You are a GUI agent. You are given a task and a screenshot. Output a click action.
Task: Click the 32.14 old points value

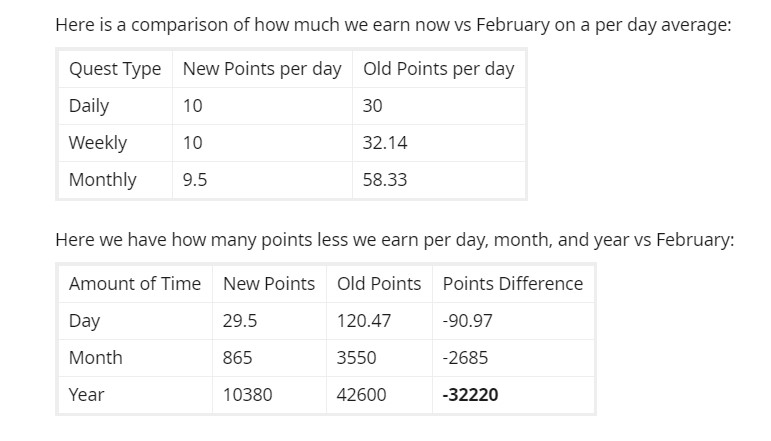click(x=385, y=143)
